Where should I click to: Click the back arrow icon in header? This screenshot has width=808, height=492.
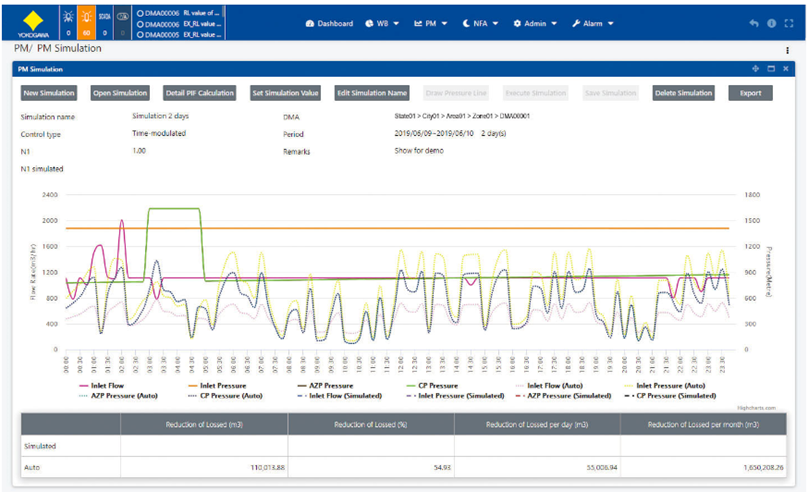point(754,23)
